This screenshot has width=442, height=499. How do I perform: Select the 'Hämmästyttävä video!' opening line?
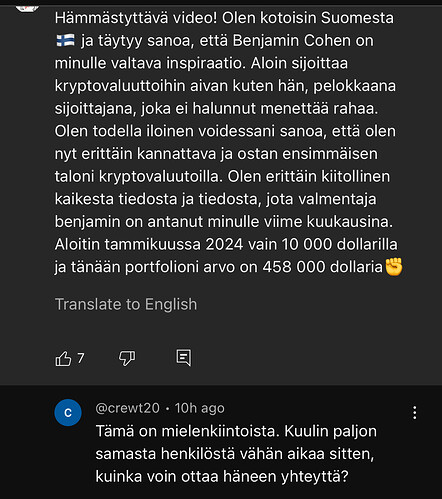(x=136, y=18)
